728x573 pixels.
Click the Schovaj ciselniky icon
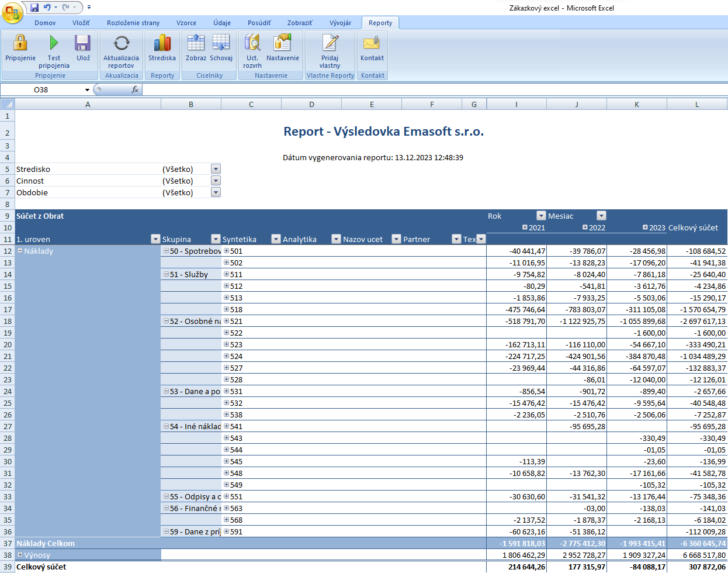(221, 43)
